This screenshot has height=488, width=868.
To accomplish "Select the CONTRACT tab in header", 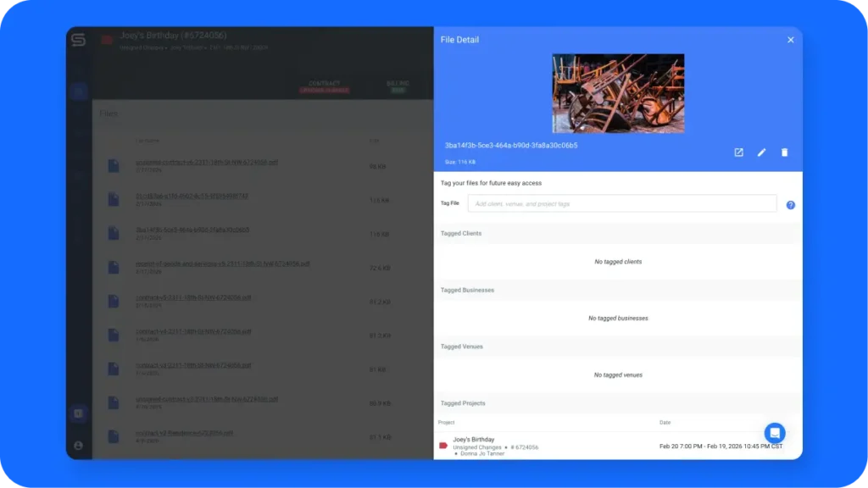I will 323,84.
